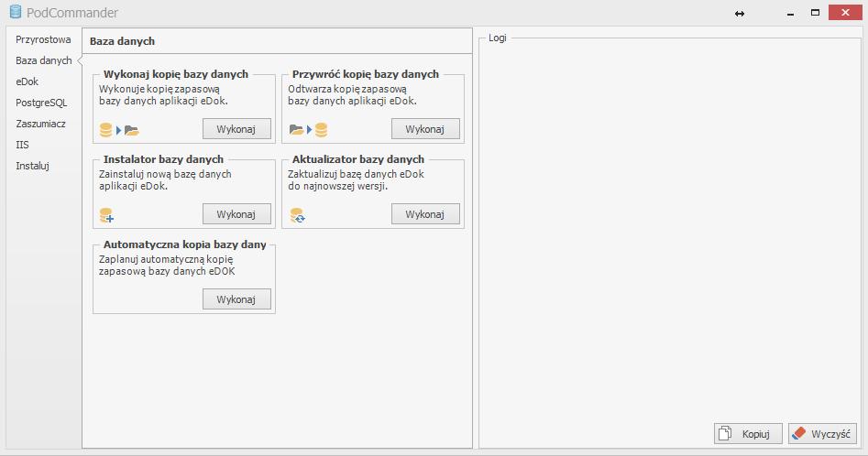Click text 'Zaktualizuj bazę danych eDok'
This screenshot has width=868, height=456.
(x=356, y=174)
